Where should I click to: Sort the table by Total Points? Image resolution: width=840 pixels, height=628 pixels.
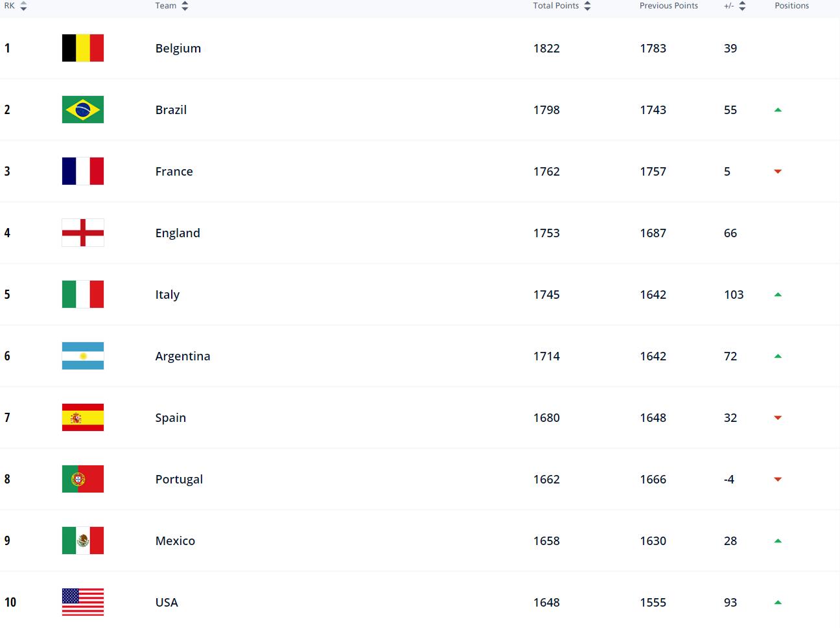587,6
